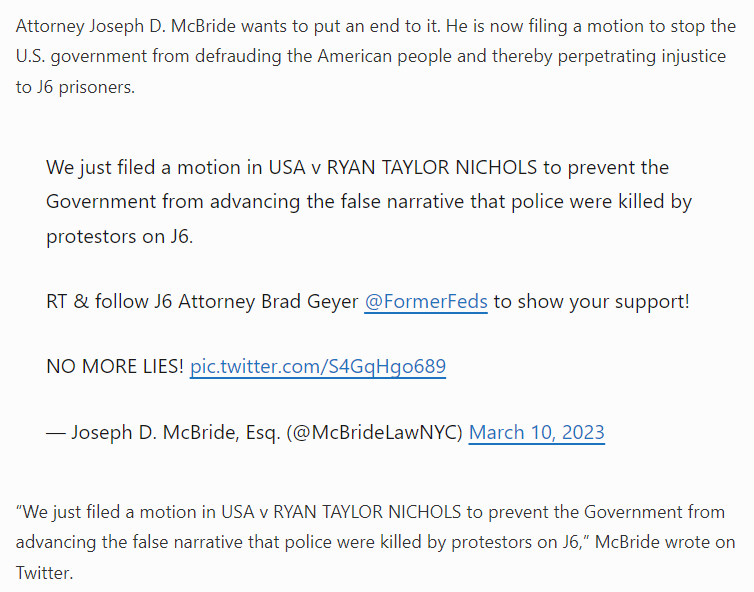This screenshot has height=592, width=754.
Task: Open the @FormerFeds Twitter handle link
Action: [x=425, y=301]
